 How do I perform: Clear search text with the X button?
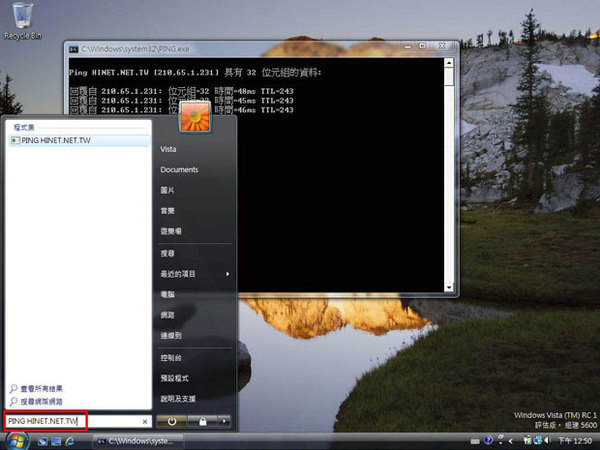[x=145, y=421]
